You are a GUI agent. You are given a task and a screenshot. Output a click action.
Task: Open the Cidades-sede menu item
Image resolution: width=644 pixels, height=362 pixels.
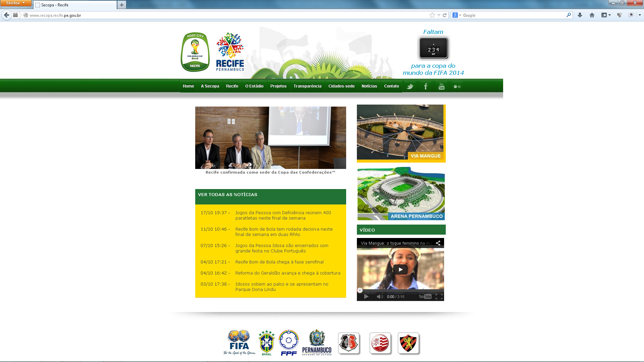click(x=341, y=86)
